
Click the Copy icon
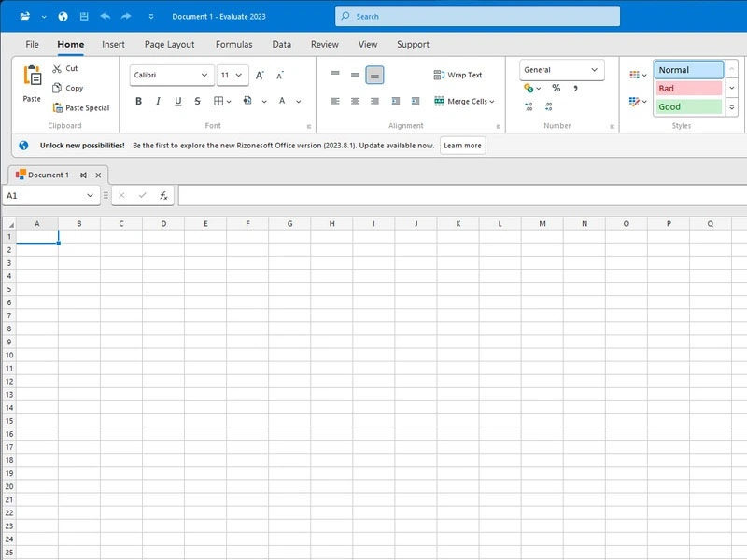[58, 88]
